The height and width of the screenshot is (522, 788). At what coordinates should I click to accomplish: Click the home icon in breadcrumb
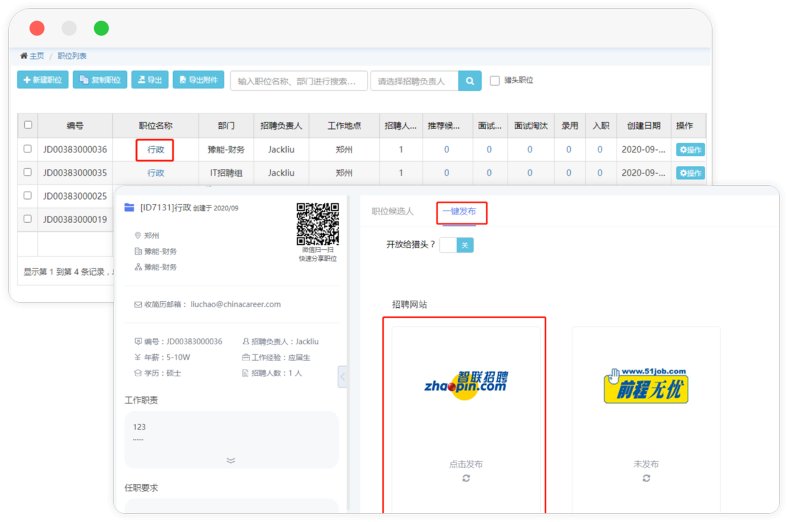[24, 56]
